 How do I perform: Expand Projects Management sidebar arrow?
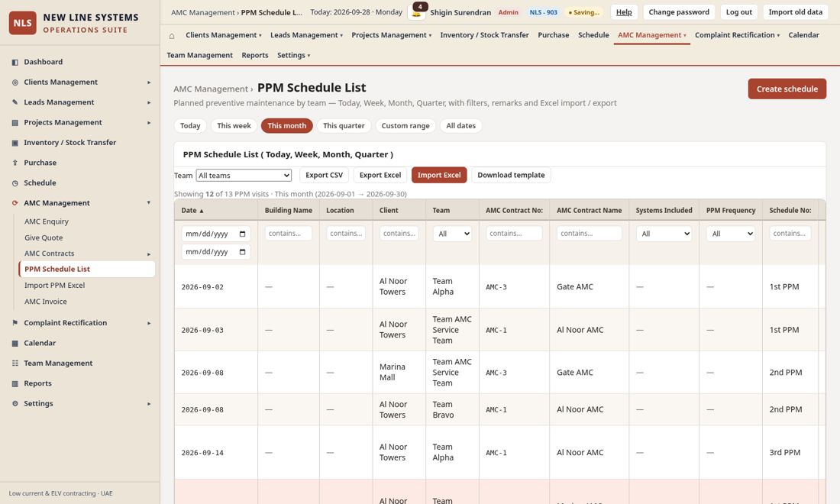pos(149,123)
